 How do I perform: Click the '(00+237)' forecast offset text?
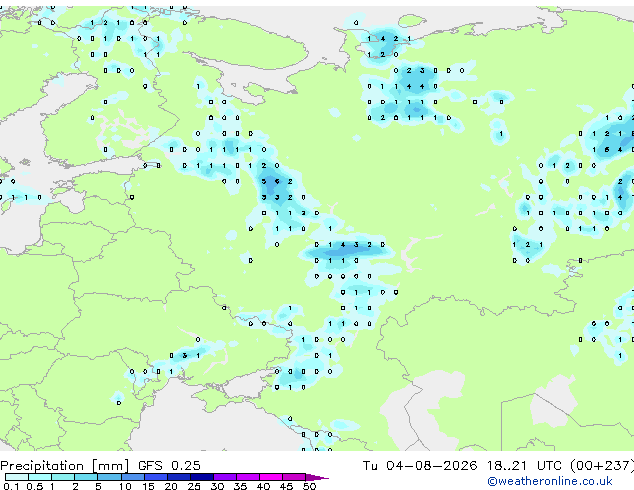(602, 466)
